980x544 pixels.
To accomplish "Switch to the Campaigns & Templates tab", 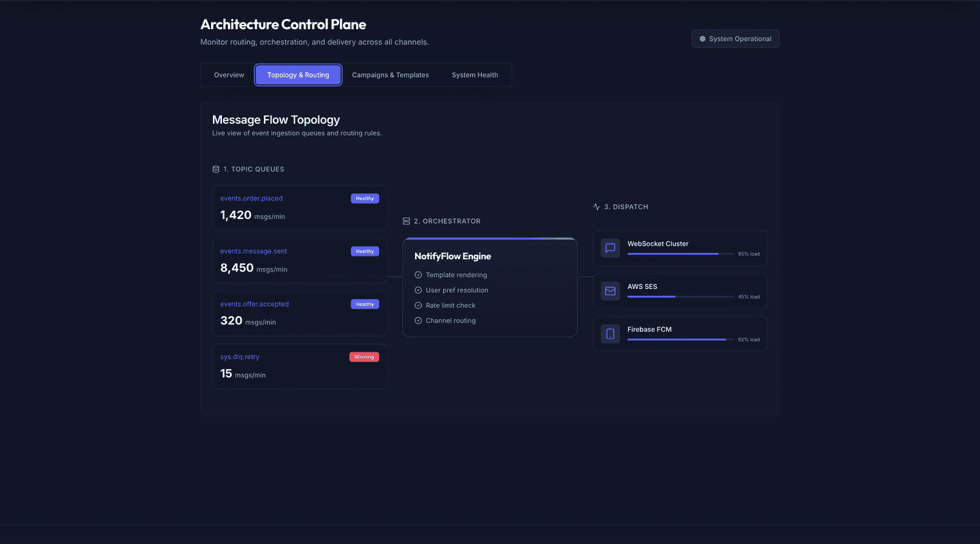I will [x=390, y=75].
